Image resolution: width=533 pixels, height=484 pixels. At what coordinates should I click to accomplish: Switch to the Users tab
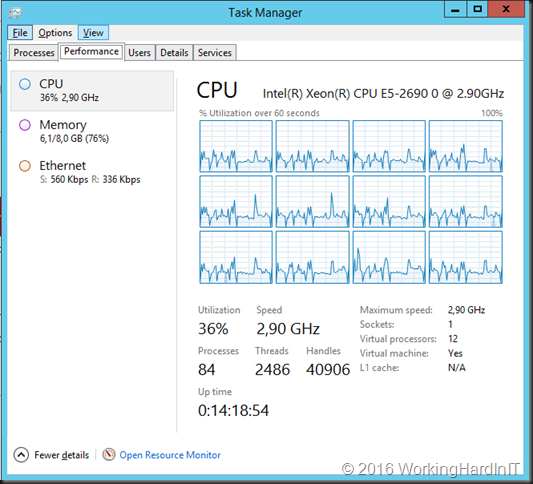tap(139, 53)
